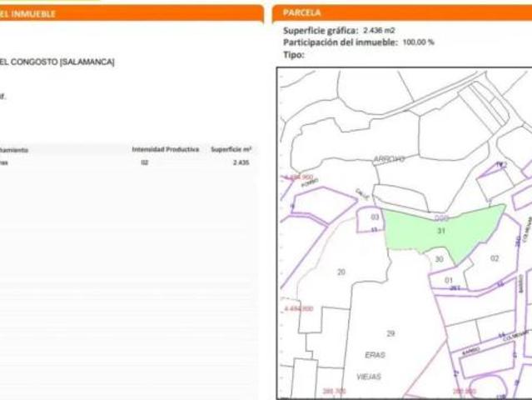
Task: Select the Superficie gráfica value 2.436 m2
Action: tap(379, 31)
